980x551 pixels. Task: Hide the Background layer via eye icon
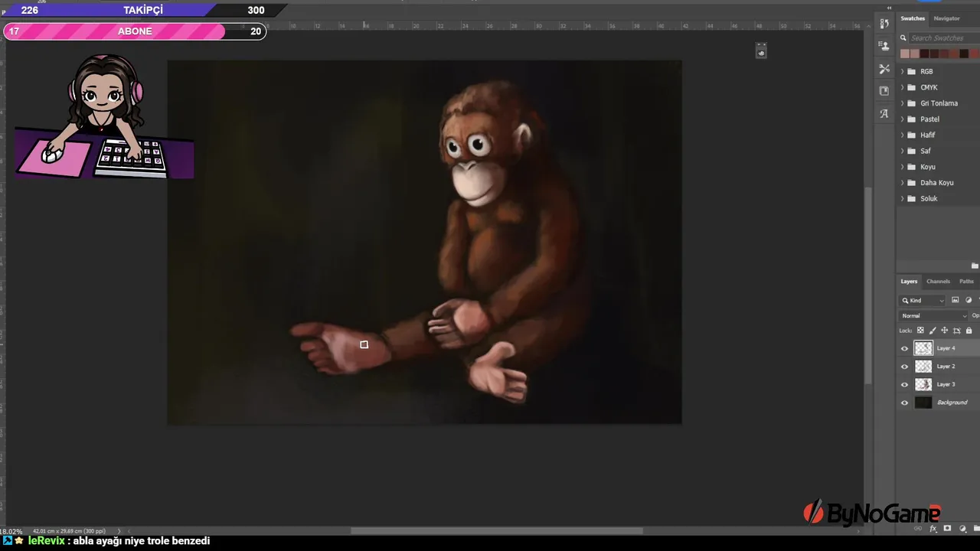[904, 403]
